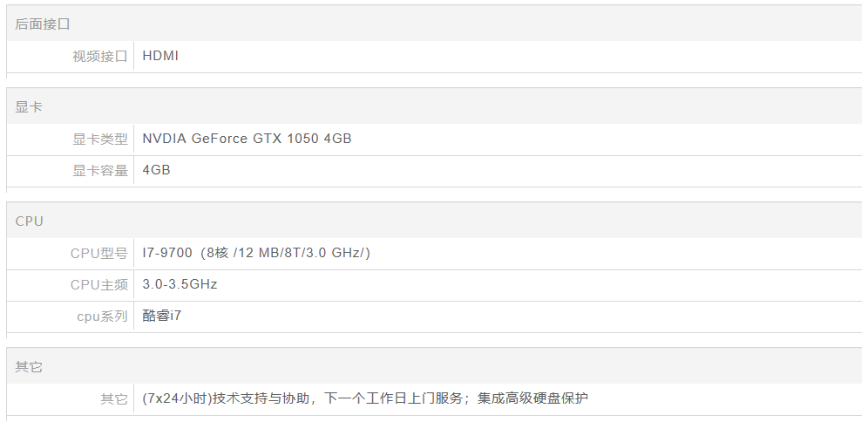Select the I7-9700 model description text

coord(256,253)
